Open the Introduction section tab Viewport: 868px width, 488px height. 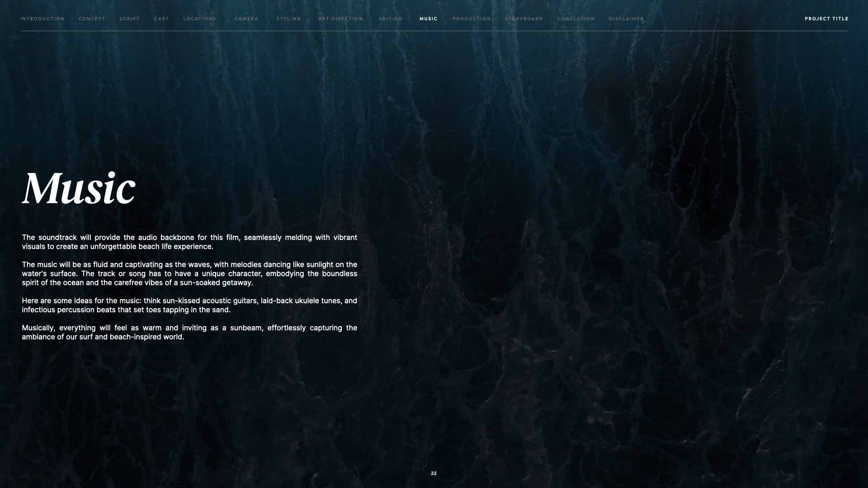pyautogui.click(x=42, y=19)
